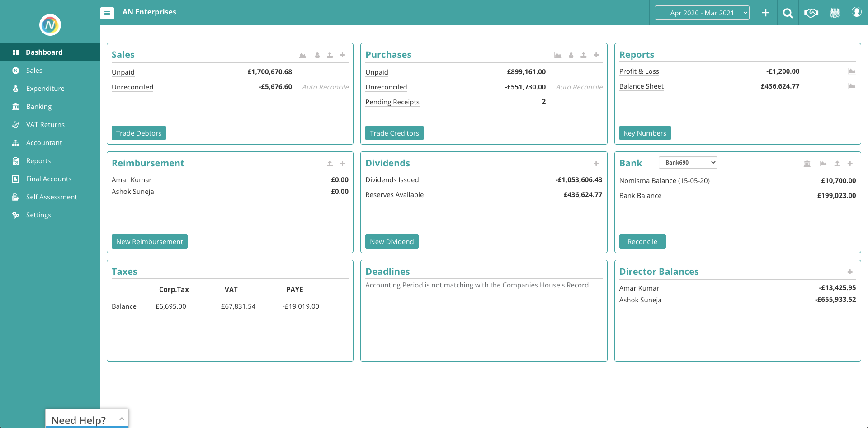Open Pending Receipts link

[392, 102]
